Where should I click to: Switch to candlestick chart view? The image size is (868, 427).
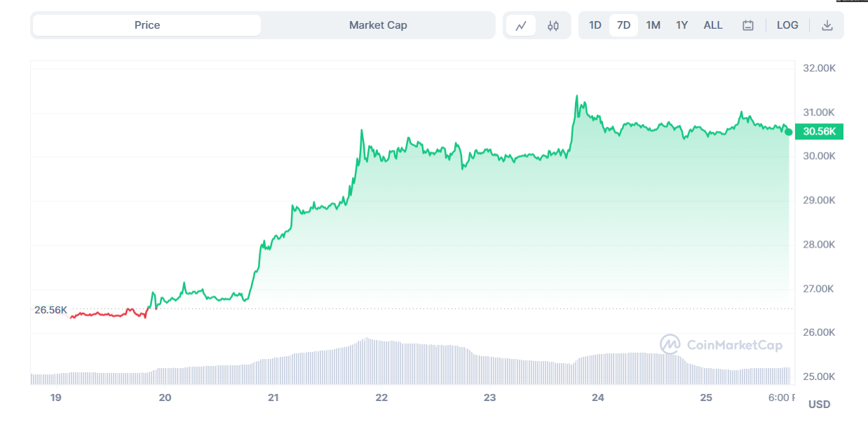tap(553, 26)
